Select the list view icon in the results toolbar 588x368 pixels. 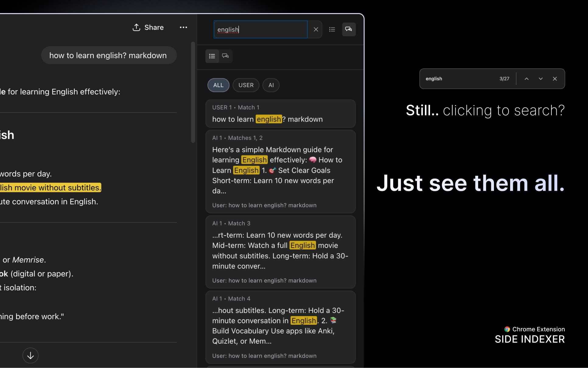coord(212,56)
